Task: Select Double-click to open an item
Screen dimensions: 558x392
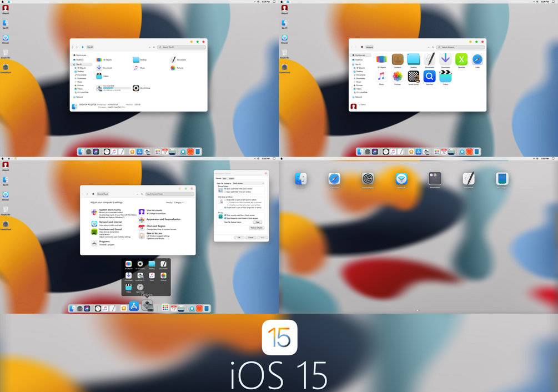Action: click(243, 208)
